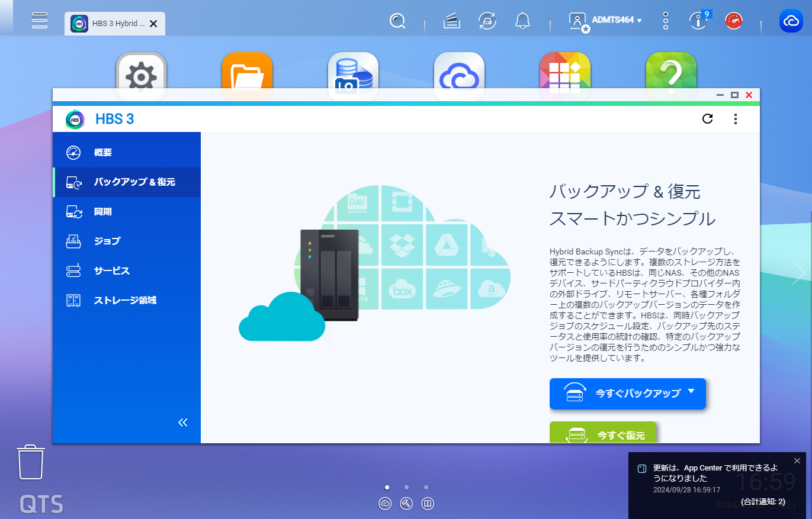The width and height of the screenshot is (812, 519).
Task: Close the HBS 3 Hybrid taskbar tab
Action: pyautogui.click(x=153, y=24)
